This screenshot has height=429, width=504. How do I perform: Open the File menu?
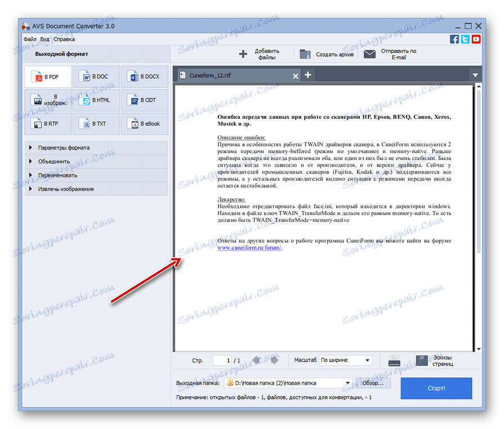click(x=30, y=39)
